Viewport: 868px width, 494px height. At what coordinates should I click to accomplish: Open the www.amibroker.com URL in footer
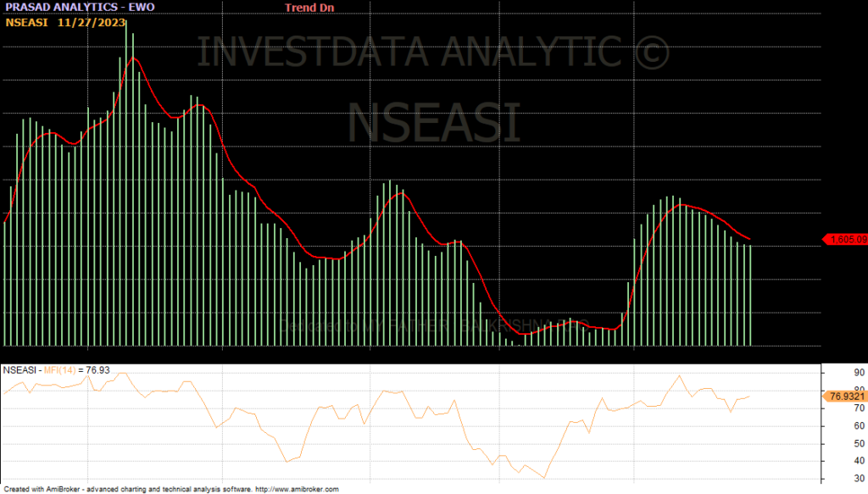pos(297,489)
